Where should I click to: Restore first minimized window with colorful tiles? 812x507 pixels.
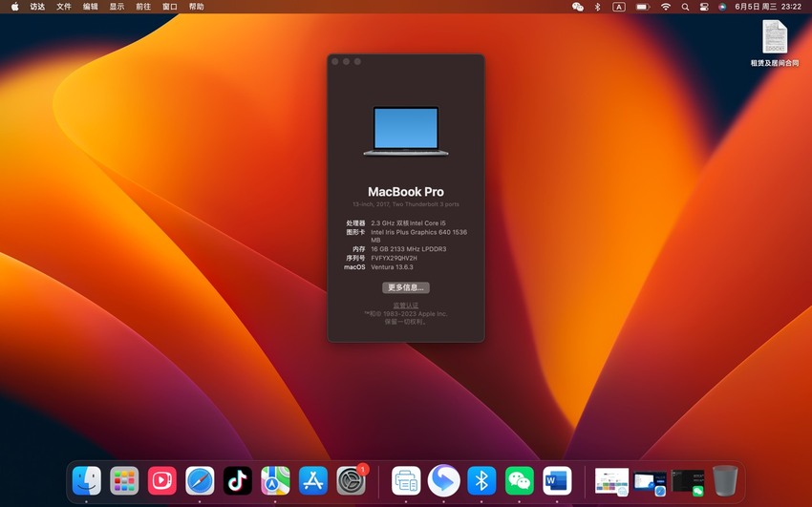[611, 481]
